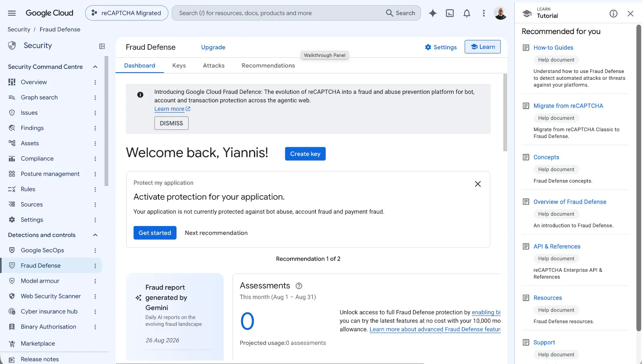Open the Rules page icon

point(12,189)
